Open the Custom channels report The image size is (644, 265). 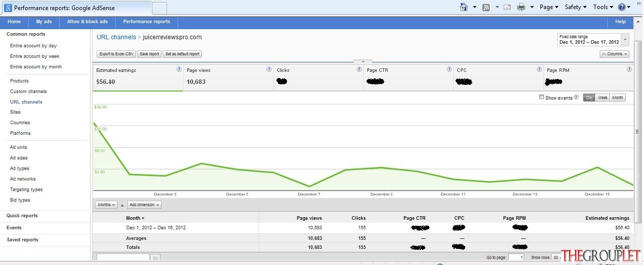pos(28,92)
